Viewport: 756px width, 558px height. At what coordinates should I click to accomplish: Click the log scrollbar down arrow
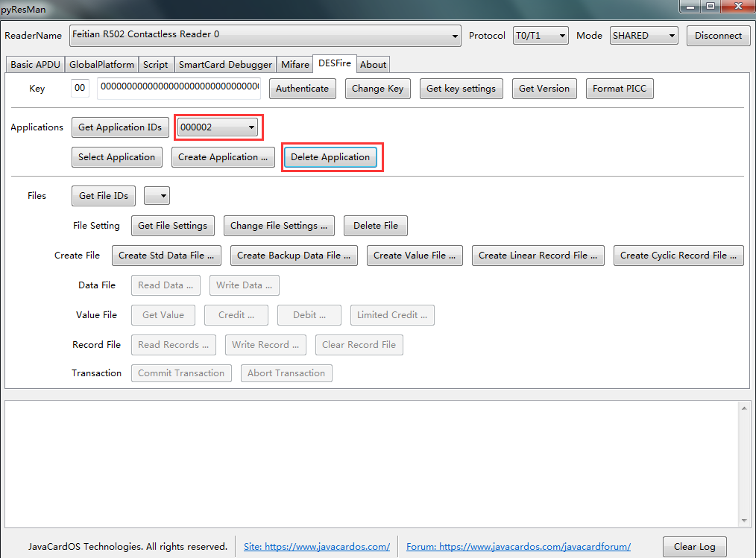(x=744, y=521)
